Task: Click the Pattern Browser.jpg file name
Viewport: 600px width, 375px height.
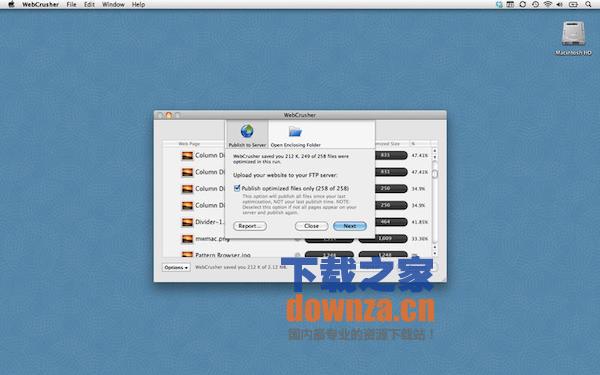Action: coord(223,255)
